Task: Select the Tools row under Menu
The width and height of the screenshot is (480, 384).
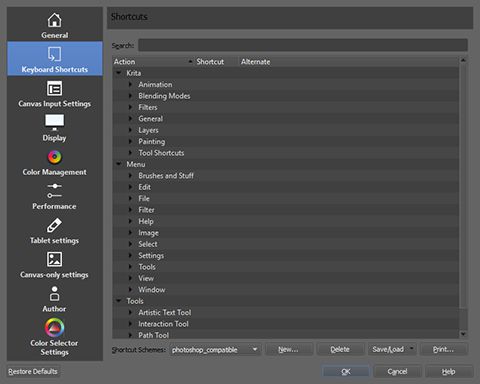Action: click(286, 267)
